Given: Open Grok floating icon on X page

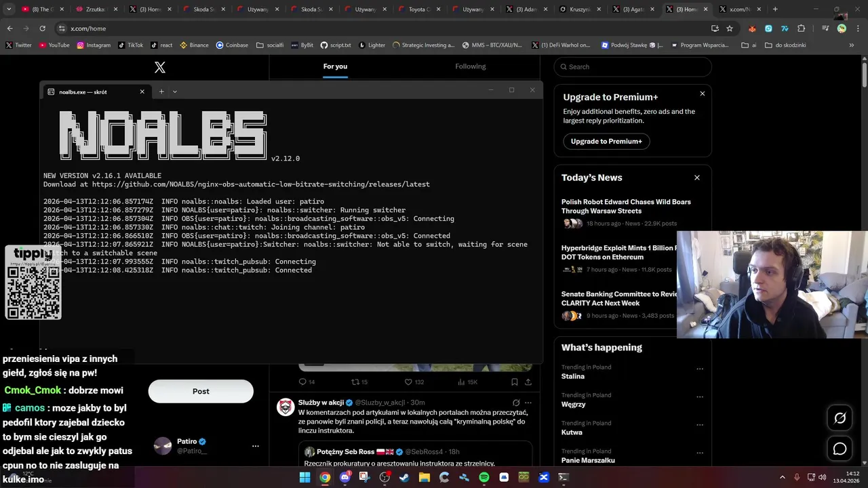Looking at the screenshot, I should [840, 418].
